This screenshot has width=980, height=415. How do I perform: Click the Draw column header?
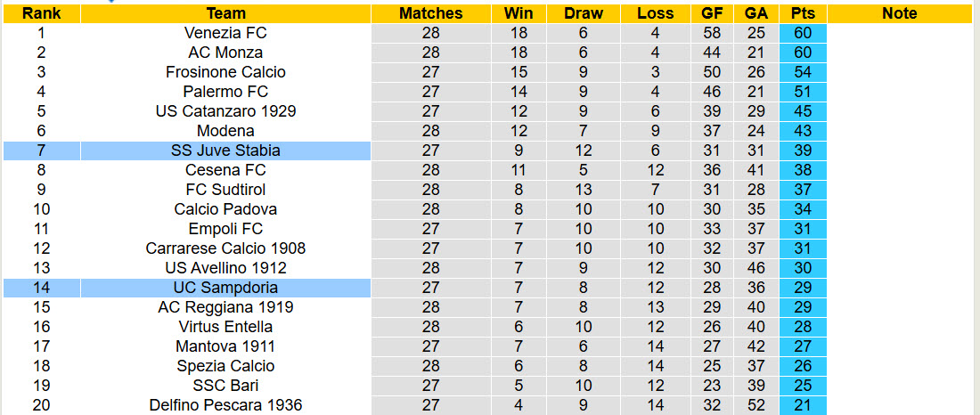(584, 13)
